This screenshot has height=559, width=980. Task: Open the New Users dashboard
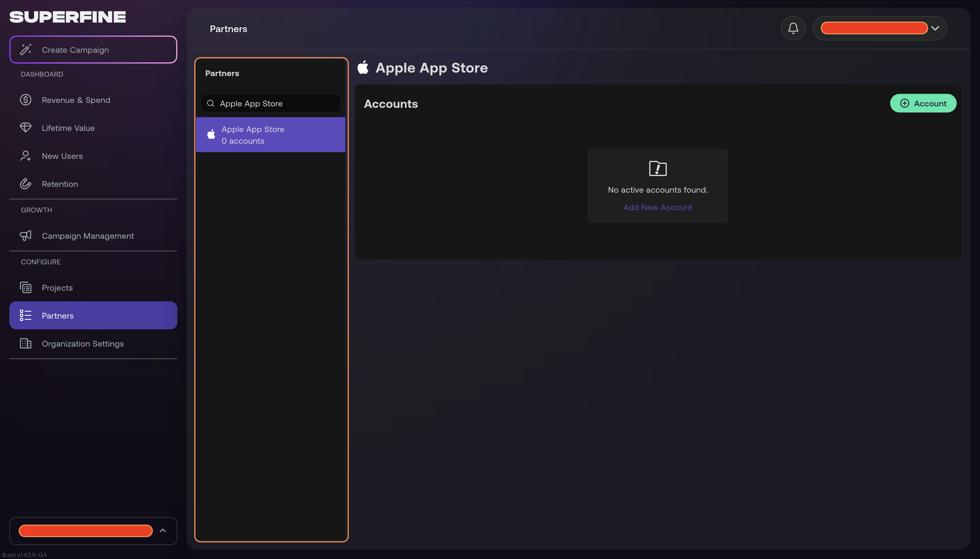point(93,156)
